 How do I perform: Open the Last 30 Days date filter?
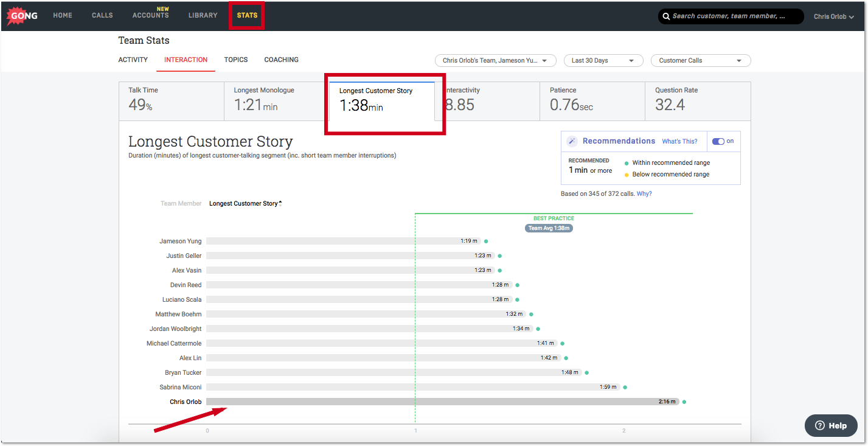tap(603, 60)
